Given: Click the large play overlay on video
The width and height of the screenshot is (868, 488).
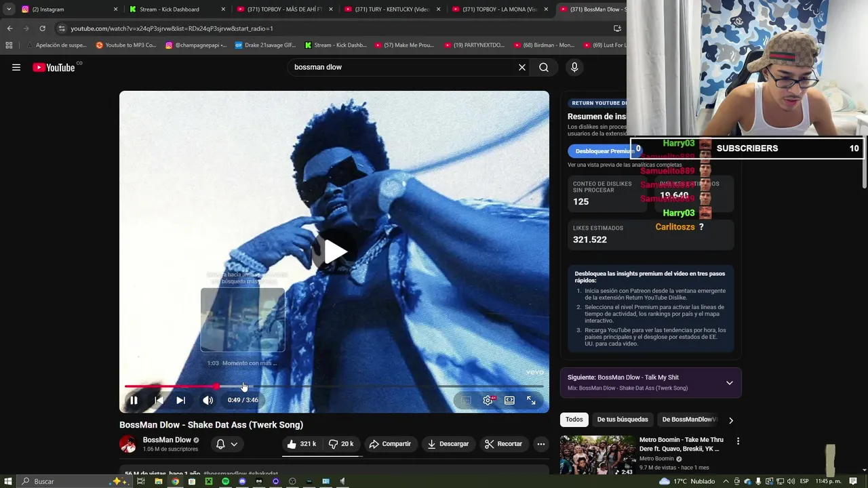Looking at the screenshot, I should click(334, 251).
